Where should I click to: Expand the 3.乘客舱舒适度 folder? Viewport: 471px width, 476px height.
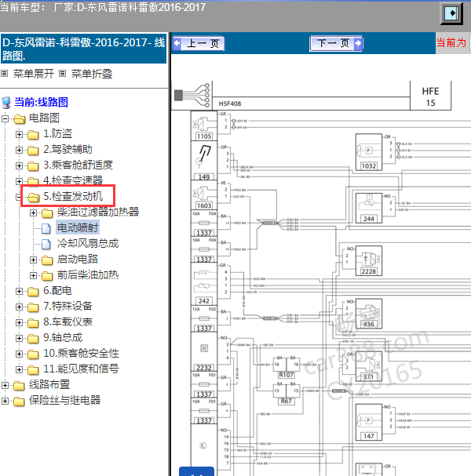coord(19,165)
